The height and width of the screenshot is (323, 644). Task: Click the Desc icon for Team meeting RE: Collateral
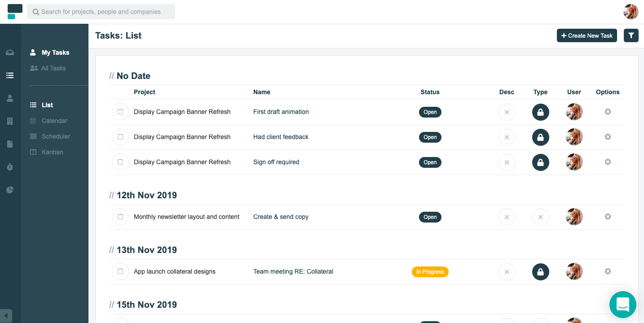click(507, 272)
